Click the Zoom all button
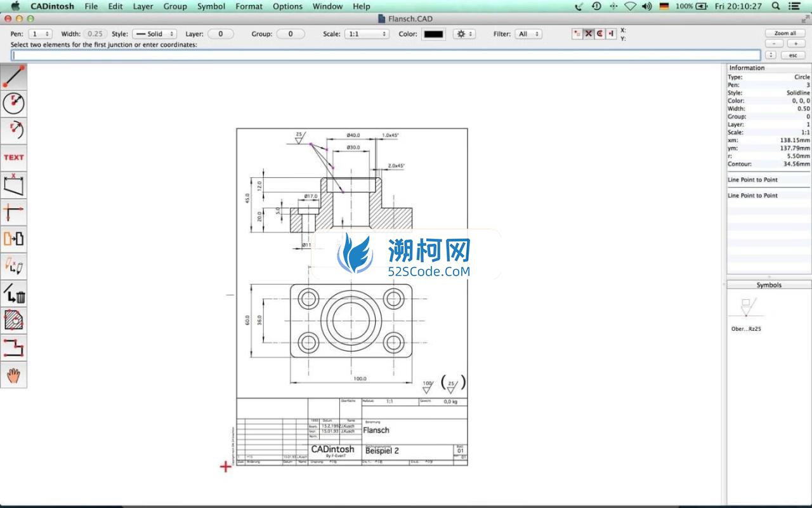This screenshot has height=508, width=812. point(785,33)
